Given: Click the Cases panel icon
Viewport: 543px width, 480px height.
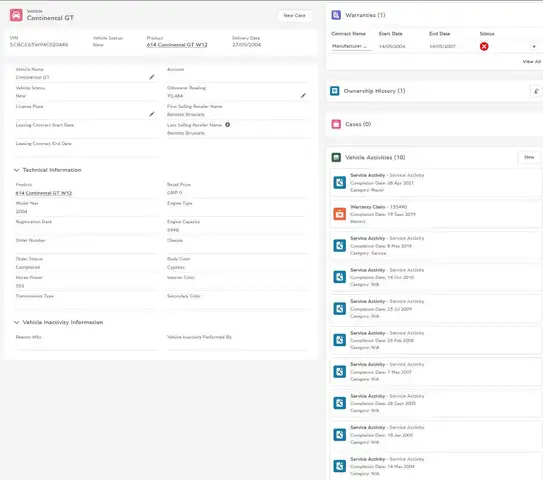Looking at the screenshot, I should [x=336, y=124].
